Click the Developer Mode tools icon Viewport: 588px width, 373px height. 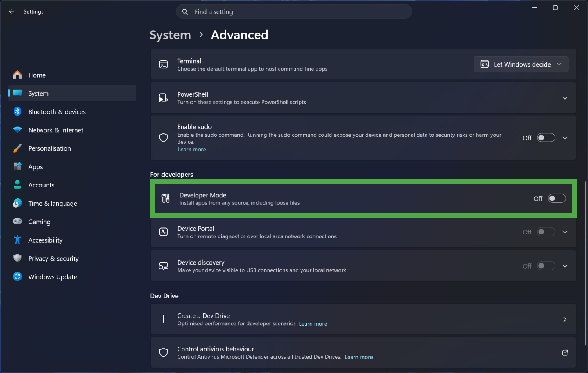166,198
